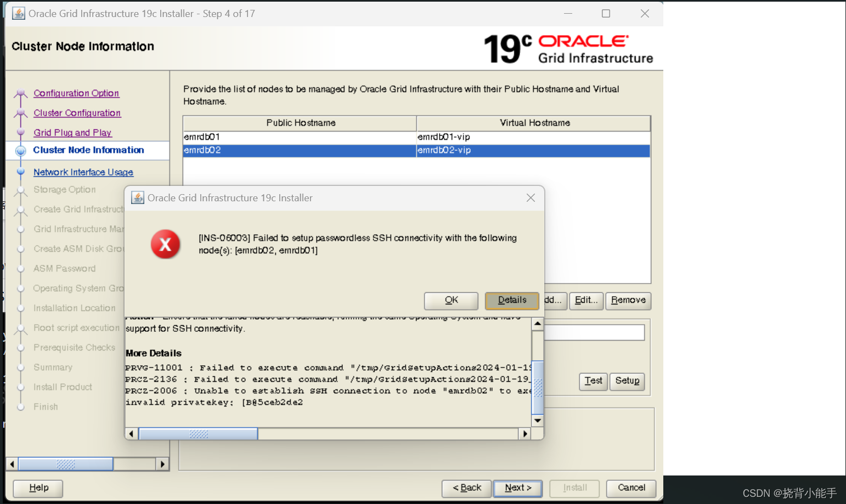Viewport: 846px width, 504px height.
Task: Click the Help button
Action: point(38,488)
